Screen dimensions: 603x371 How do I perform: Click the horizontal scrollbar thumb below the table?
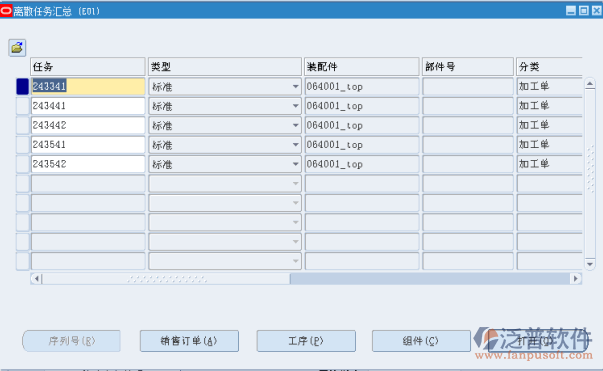[x=166, y=279]
